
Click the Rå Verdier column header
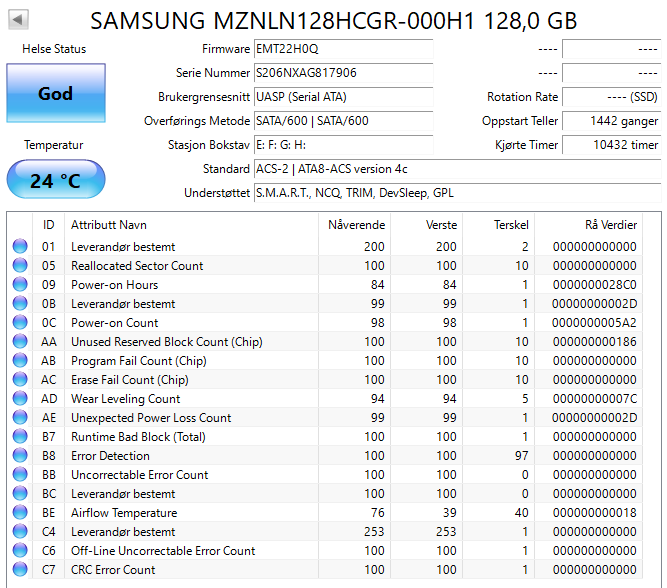click(610, 225)
